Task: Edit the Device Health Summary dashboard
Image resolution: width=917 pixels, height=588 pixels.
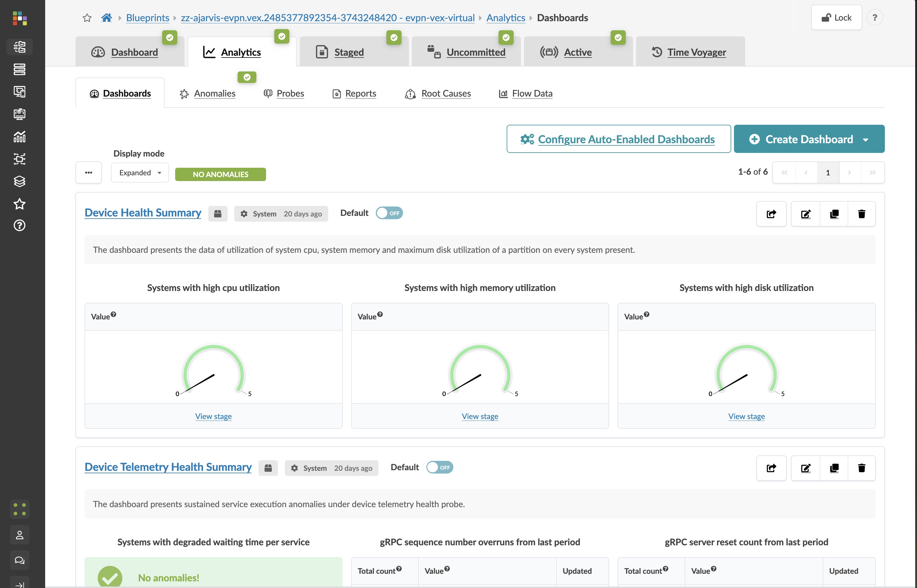Action: click(x=805, y=214)
